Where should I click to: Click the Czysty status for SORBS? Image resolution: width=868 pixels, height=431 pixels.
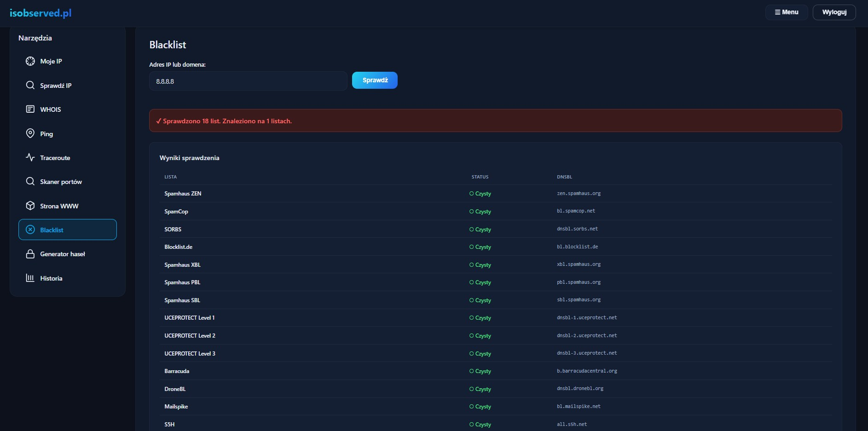[480, 230]
